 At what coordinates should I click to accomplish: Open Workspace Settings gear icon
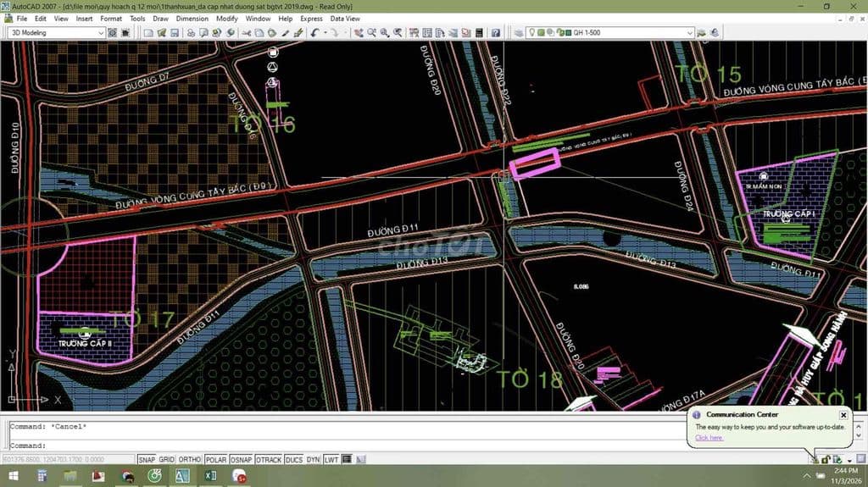pos(113,33)
